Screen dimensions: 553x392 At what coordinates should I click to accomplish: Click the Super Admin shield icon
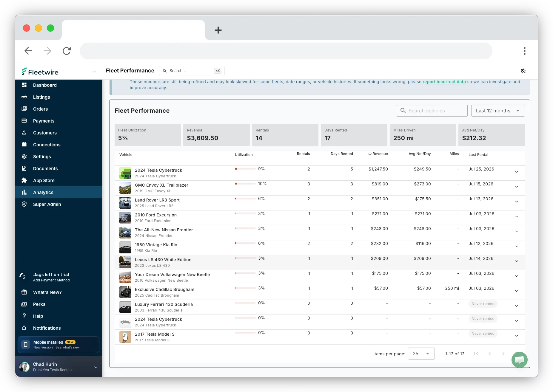coord(24,204)
